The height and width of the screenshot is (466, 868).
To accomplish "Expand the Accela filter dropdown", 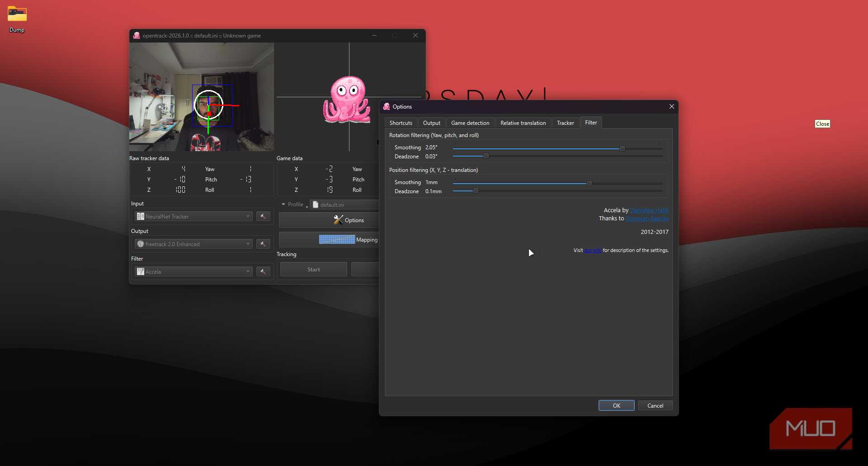I will click(193, 271).
